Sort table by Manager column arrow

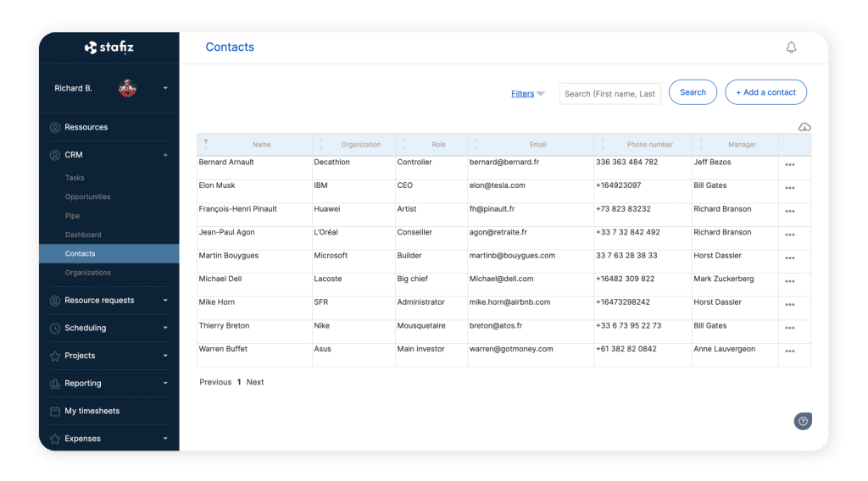(x=701, y=144)
